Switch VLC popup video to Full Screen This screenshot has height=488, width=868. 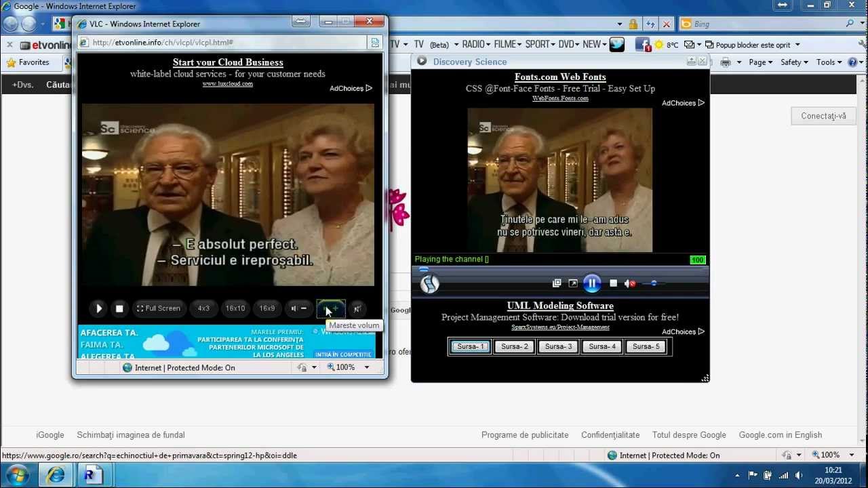[159, 308]
